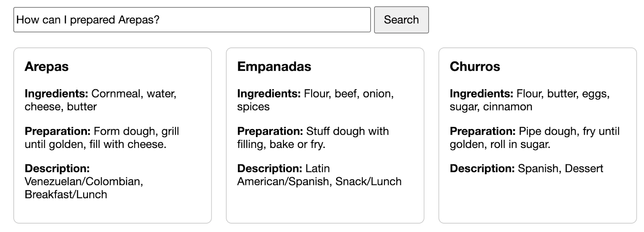Select the Churros recipe card
The width and height of the screenshot is (644, 232).
[x=538, y=135]
